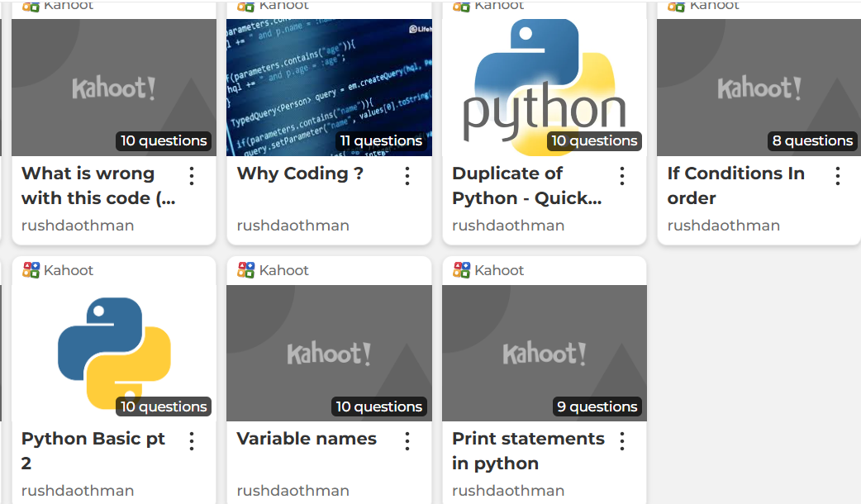Click Kahoot icon above 'Variable names' card

(246, 270)
